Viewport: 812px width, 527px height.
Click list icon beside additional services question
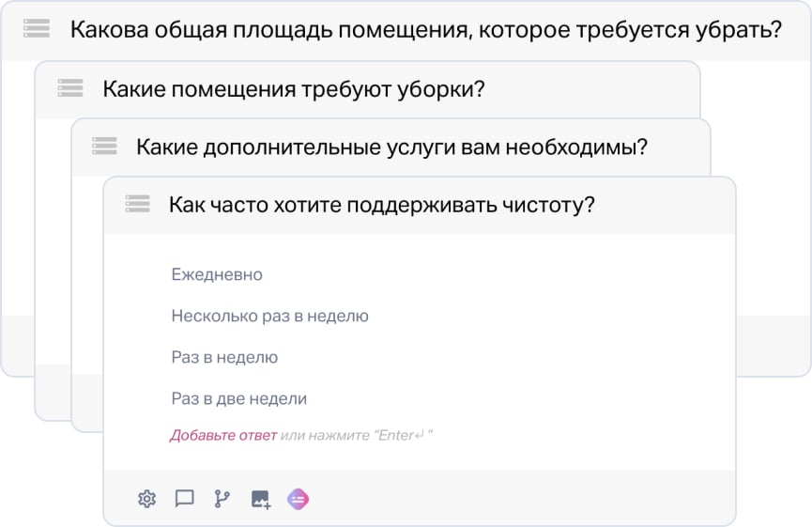pyautogui.click(x=104, y=147)
